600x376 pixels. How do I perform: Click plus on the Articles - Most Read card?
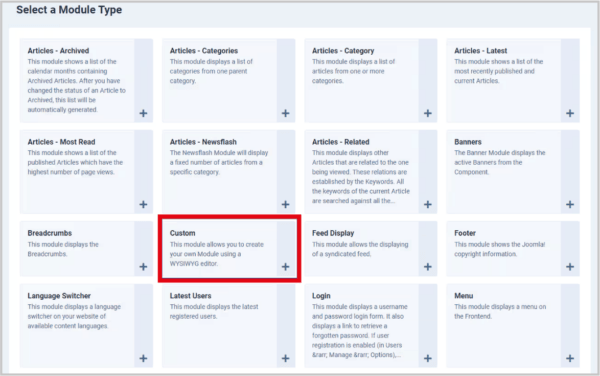(x=143, y=204)
